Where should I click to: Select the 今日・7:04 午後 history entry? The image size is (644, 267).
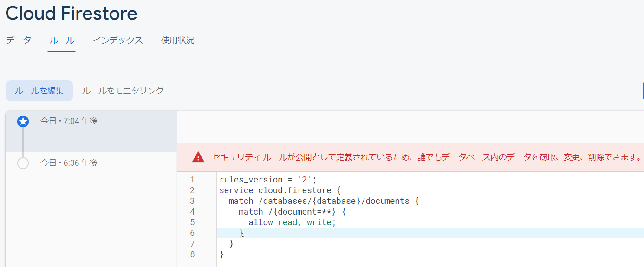[x=91, y=131]
